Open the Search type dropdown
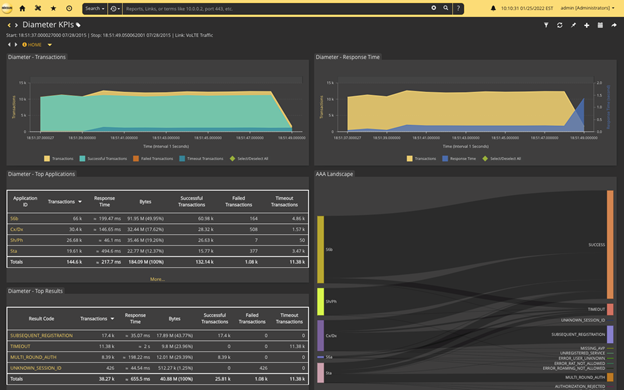This screenshot has height=390, width=624. 95,8
